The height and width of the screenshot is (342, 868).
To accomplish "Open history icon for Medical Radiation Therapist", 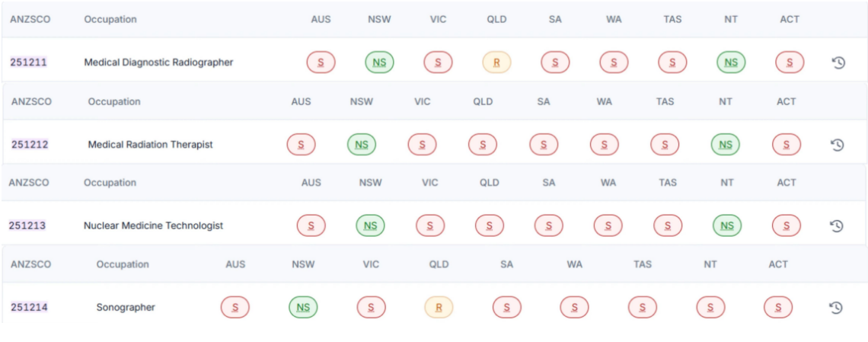I will 837,145.
